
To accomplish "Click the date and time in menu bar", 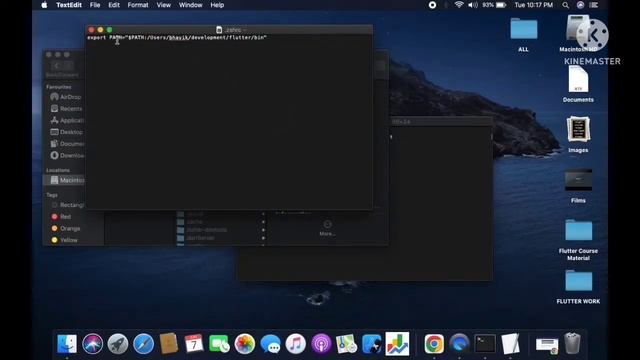I will pyautogui.click(x=533, y=5).
